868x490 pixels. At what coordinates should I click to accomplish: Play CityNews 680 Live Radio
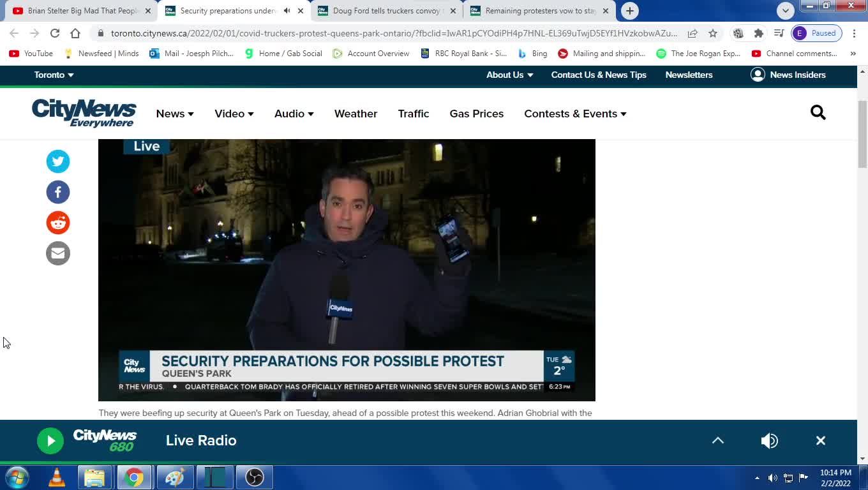point(50,441)
